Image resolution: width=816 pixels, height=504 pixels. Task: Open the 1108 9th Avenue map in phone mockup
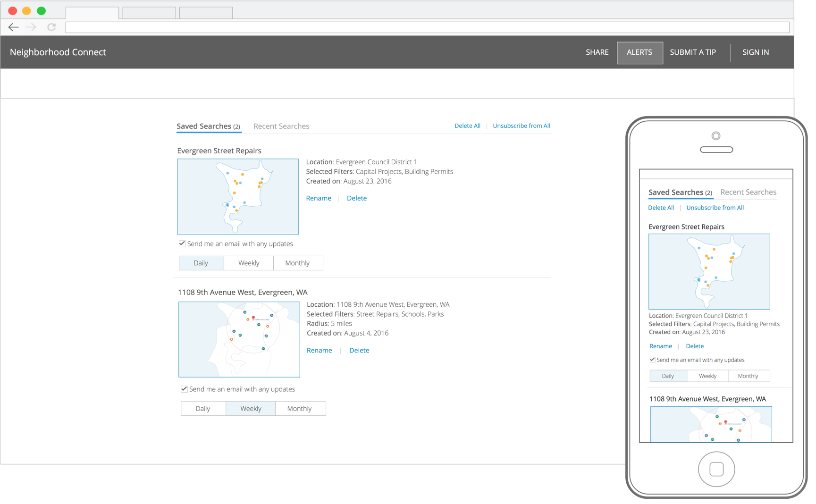click(711, 424)
